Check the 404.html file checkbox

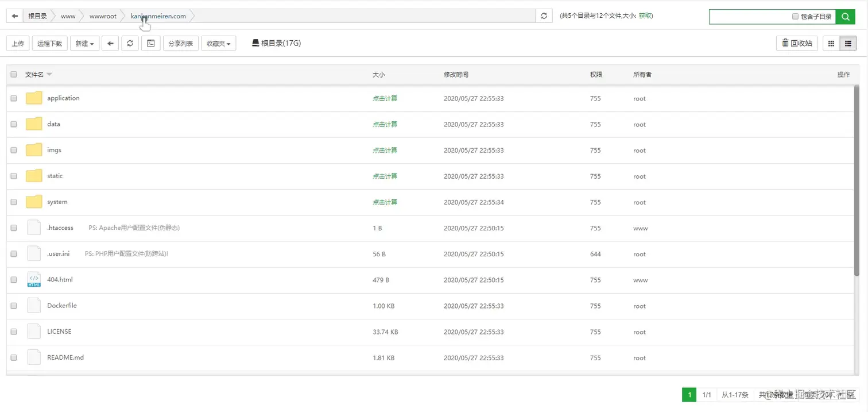coord(14,280)
